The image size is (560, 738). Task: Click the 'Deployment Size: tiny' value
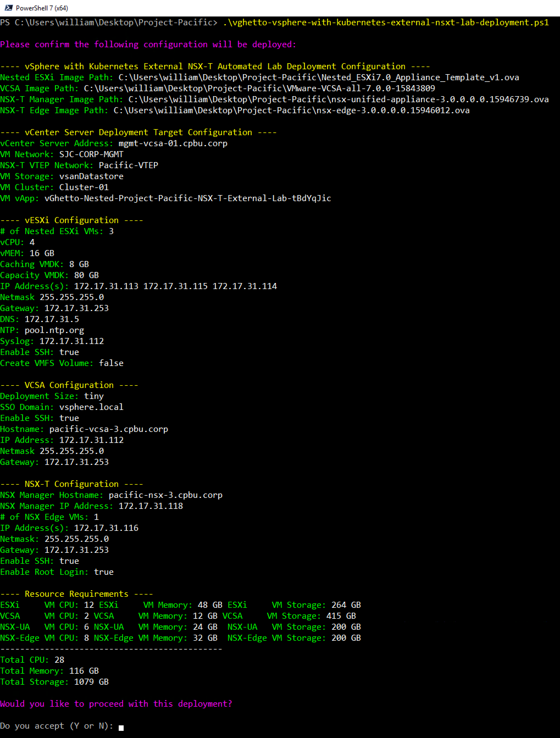(x=94, y=396)
